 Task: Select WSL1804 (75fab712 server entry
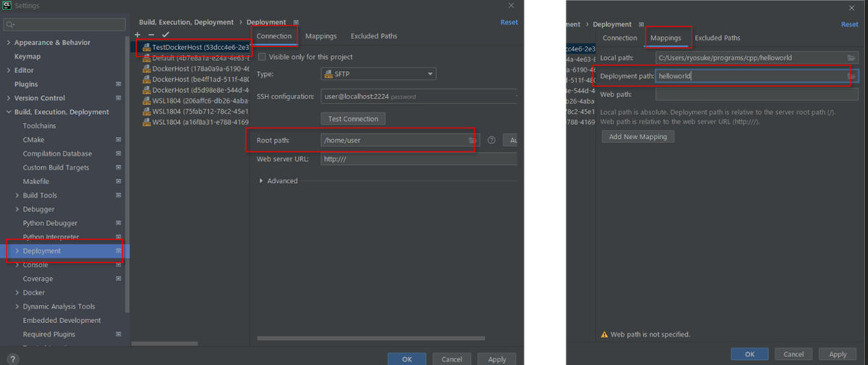[x=195, y=112]
